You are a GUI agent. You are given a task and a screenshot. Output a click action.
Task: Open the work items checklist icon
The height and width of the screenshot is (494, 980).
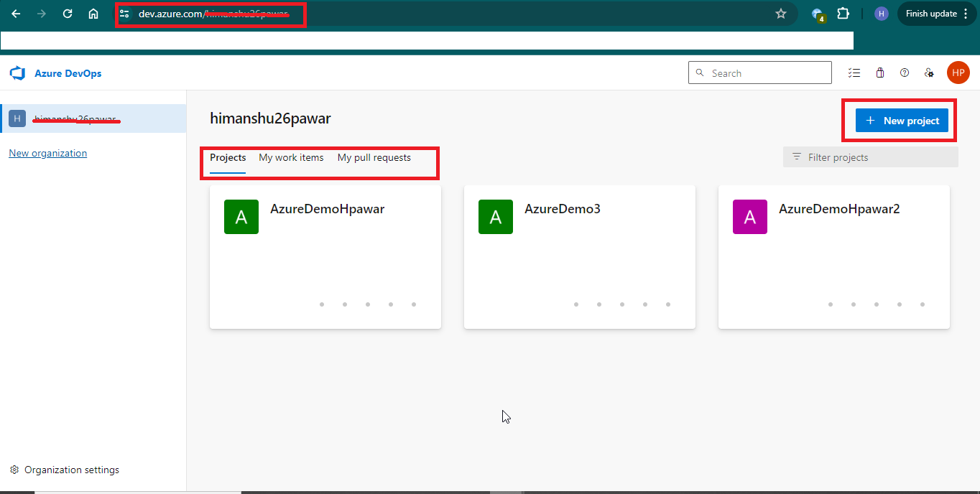tap(854, 72)
